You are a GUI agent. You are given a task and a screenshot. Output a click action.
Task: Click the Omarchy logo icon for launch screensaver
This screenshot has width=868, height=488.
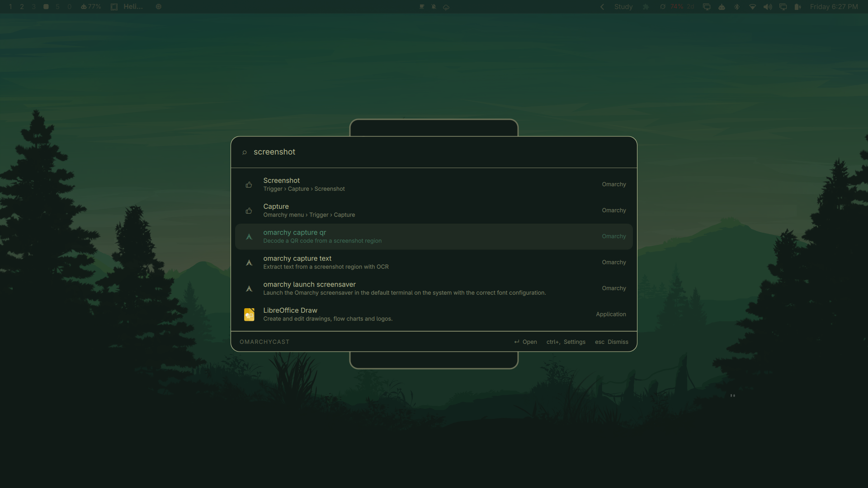point(249,288)
